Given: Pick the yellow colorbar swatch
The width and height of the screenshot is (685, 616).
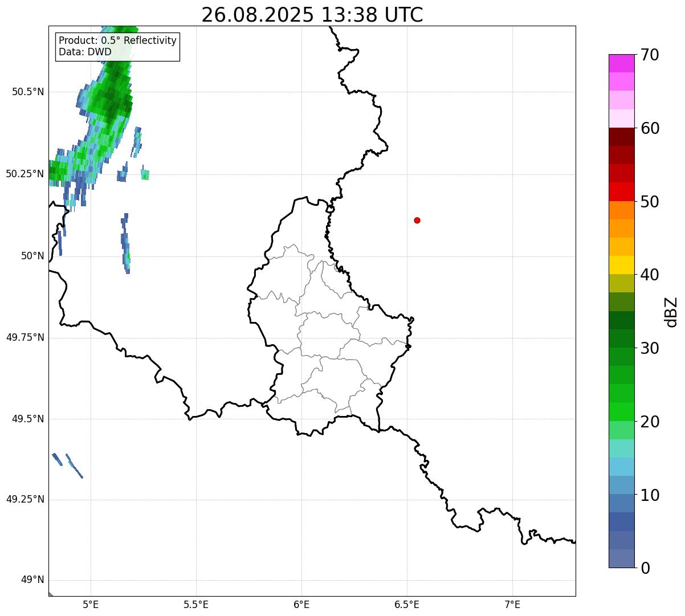Looking at the screenshot, I should (x=621, y=265).
